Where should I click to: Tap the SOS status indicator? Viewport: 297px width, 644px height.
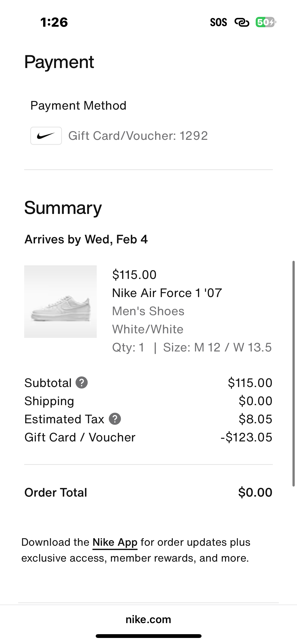[x=218, y=22]
